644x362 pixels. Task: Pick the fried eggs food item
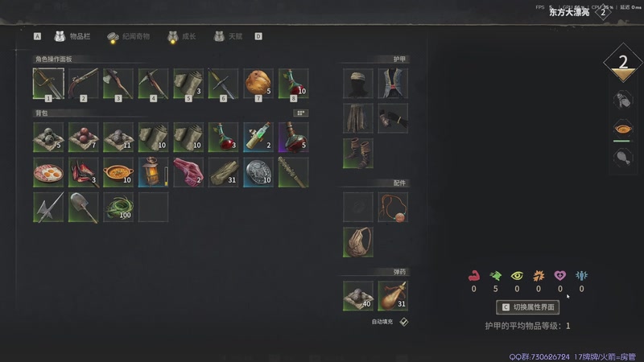48,172
